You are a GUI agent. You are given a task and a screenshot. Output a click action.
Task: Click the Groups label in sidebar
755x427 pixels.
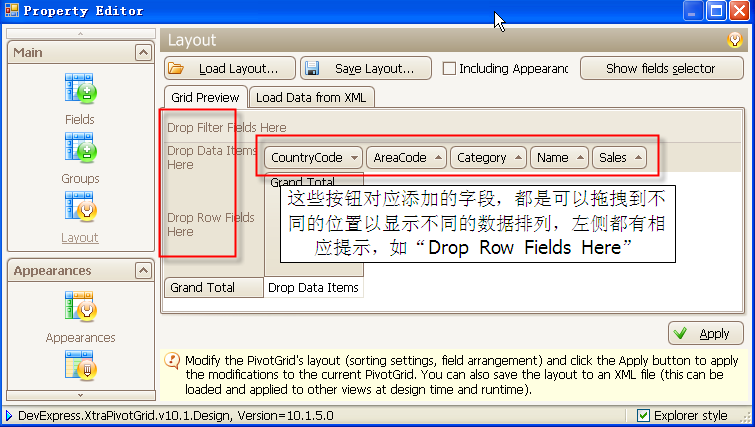coord(80,179)
